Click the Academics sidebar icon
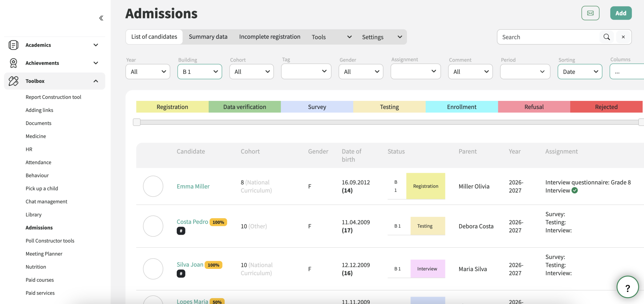The width and height of the screenshot is (644, 304). [x=13, y=45]
